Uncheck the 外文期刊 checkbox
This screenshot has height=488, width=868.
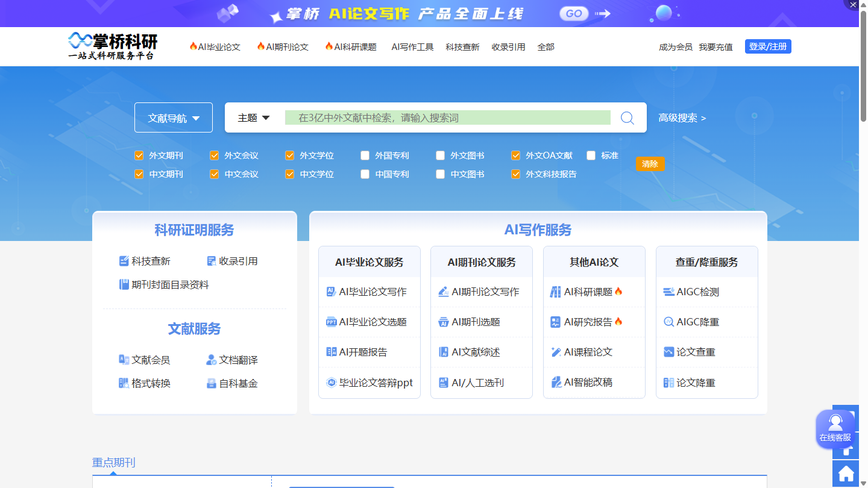[x=139, y=155]
